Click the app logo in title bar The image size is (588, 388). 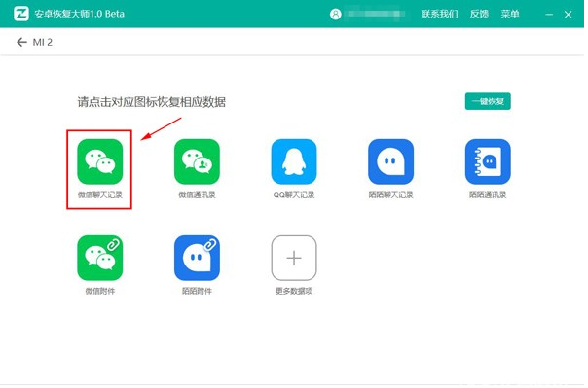coord(21,14)
